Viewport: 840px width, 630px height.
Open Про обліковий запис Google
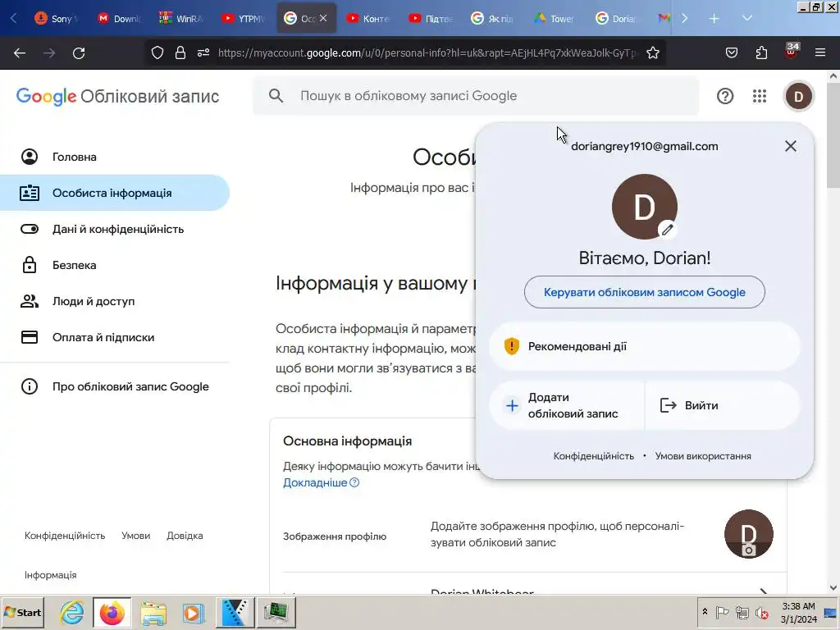115,387
